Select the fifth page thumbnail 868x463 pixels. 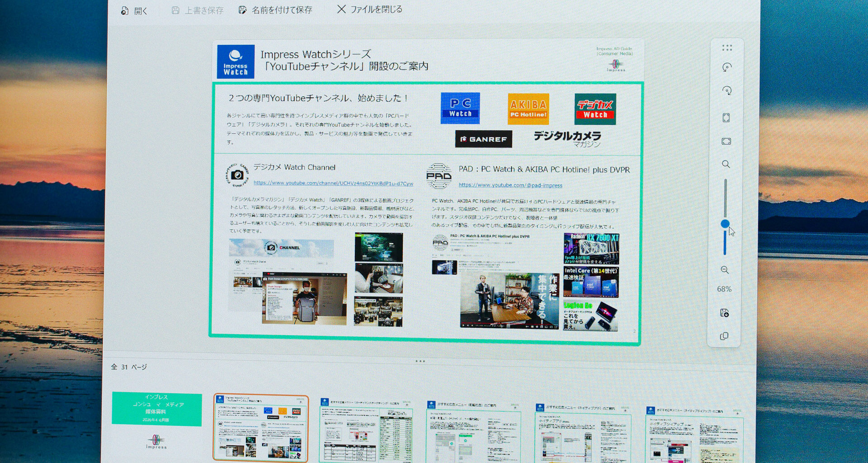tap(583, 433)
